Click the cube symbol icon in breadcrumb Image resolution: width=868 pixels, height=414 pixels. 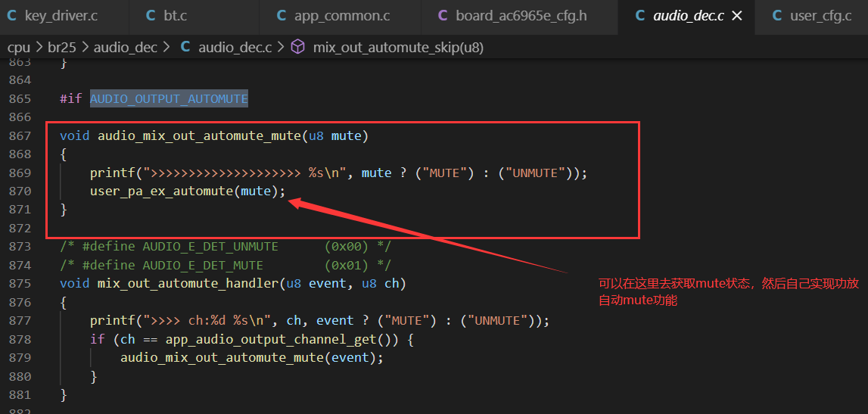click(x=298, y=48)
